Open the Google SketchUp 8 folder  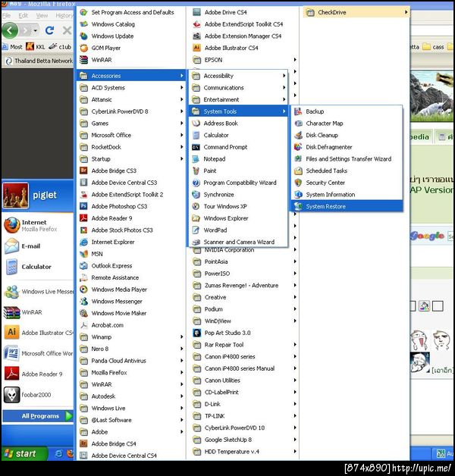pos(244,440)
